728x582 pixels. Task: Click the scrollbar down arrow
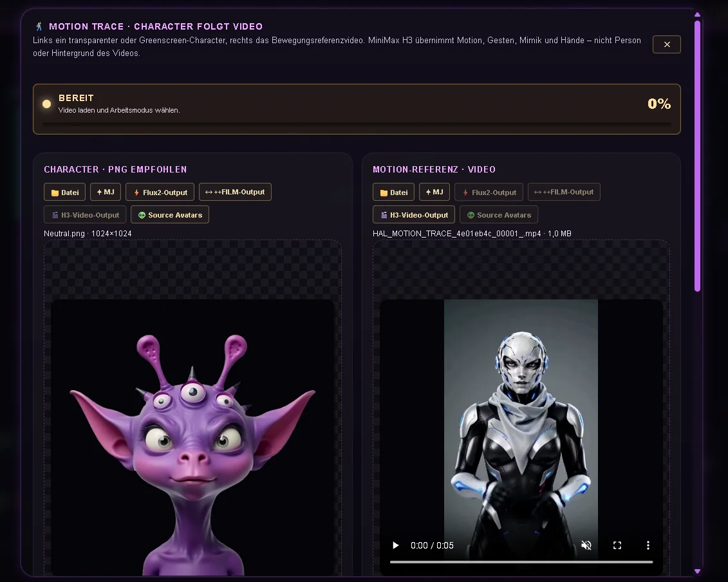coord(697,571)
